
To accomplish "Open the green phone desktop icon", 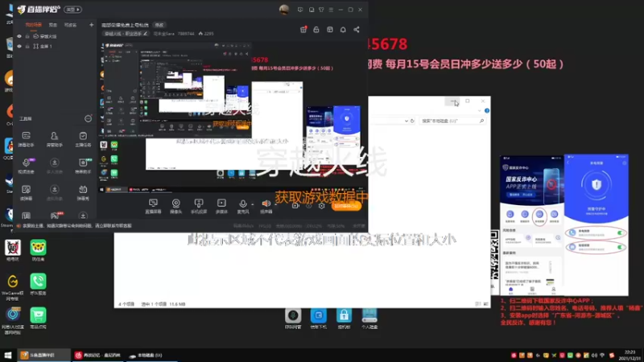I will click(38, 285).
